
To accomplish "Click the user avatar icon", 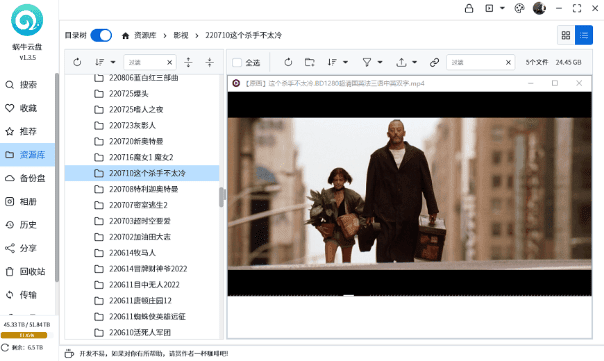I will [x=539, y=8].
